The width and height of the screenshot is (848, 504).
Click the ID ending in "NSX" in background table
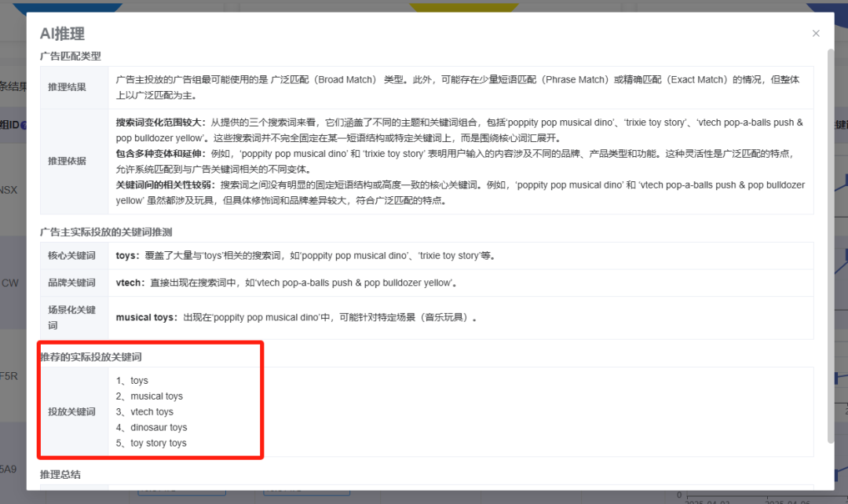9,189
